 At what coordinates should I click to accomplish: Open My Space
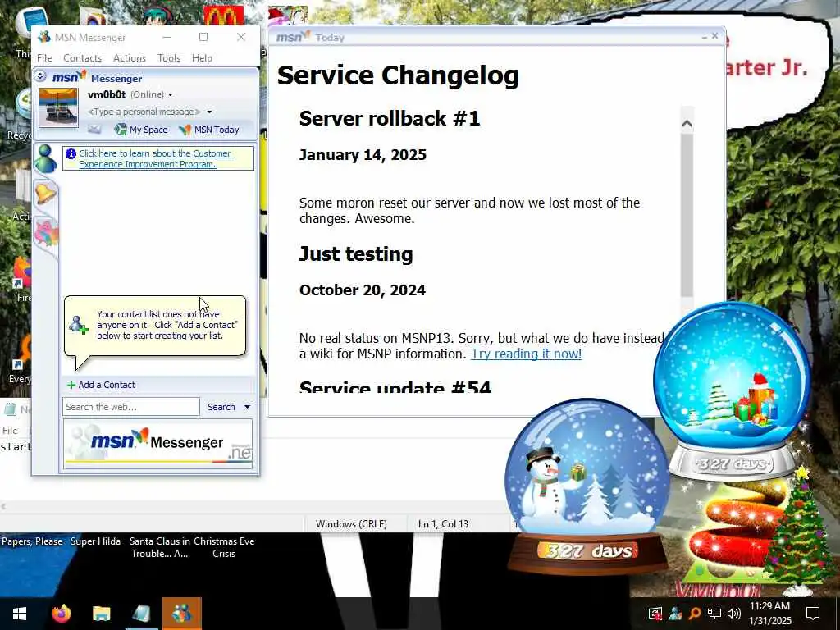click(141, 129)
